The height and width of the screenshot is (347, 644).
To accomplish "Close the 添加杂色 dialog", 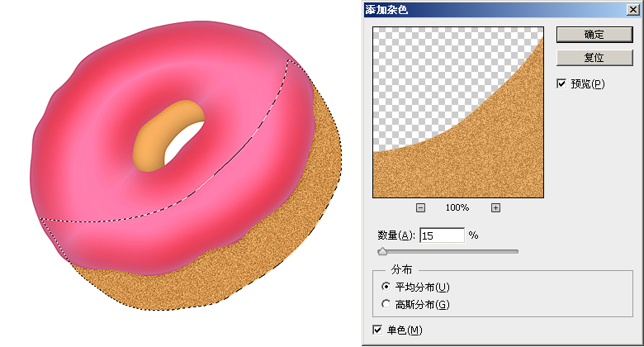I will pos(633,10).
